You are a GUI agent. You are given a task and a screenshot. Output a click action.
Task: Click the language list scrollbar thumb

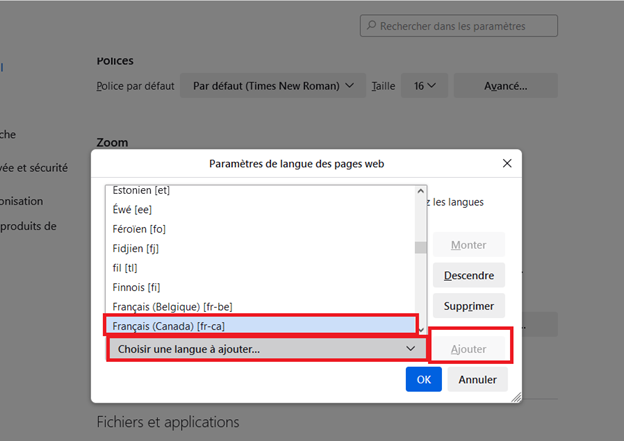(421, 248)
